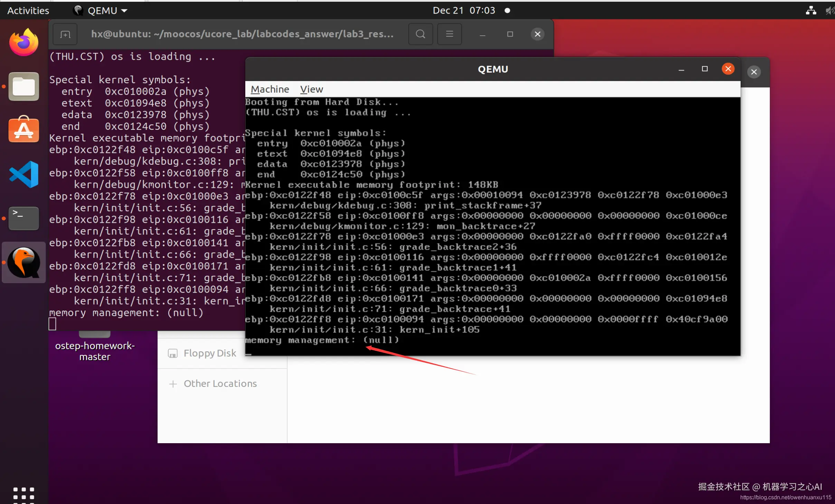Open a new terminal tab

click(x=65, y=34)
